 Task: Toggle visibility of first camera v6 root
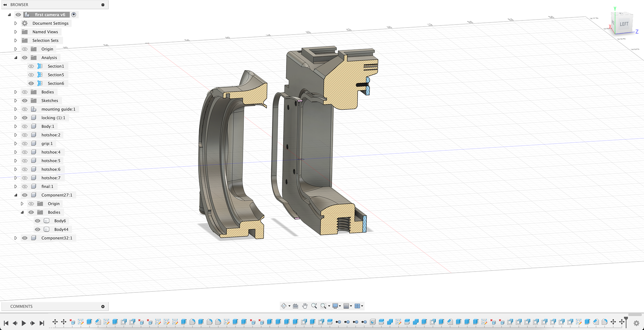coord(18,15)
